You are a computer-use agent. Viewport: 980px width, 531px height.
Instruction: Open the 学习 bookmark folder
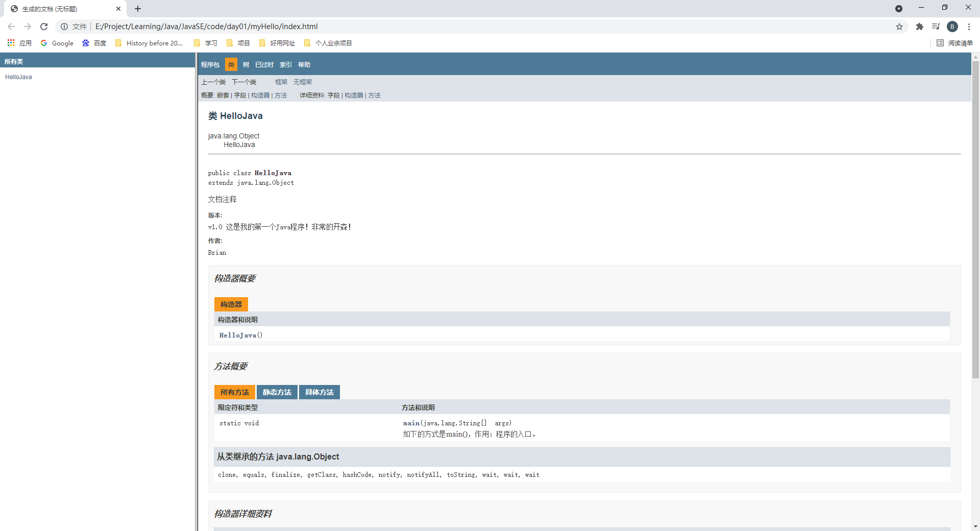pyautogui.click(x=206, y=43)
